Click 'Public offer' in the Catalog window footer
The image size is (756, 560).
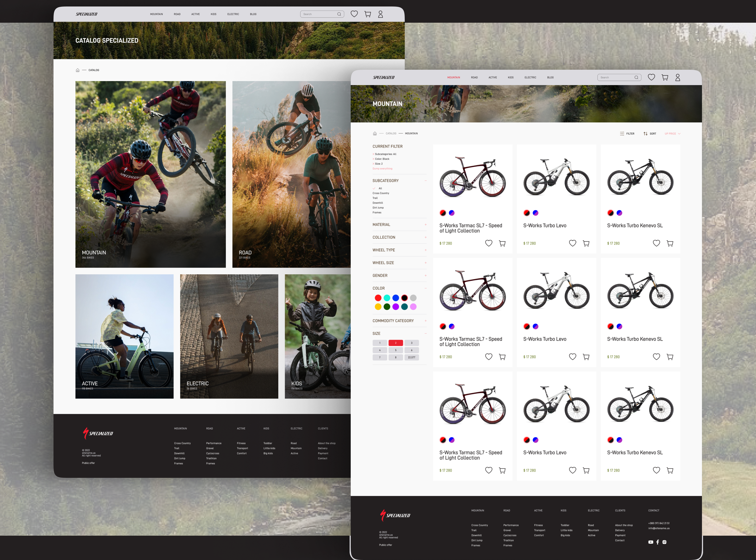(x=88, y=463)
